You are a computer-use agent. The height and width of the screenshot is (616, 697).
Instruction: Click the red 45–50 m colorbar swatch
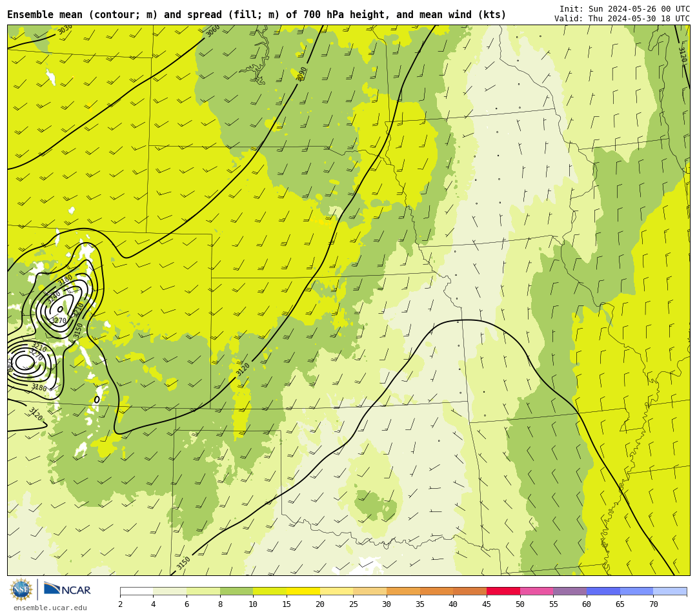pos(503,591)
